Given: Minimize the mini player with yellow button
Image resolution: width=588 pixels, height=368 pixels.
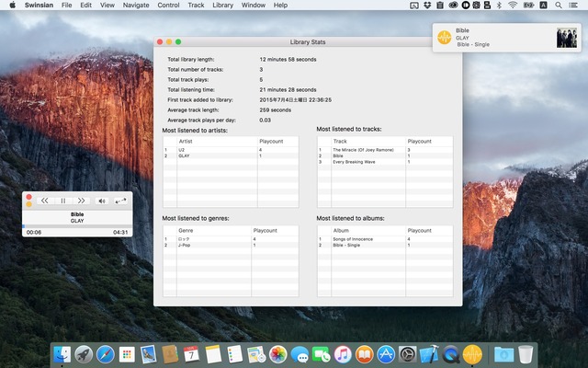Looking at the screenshot, I should (x=28, y=204).
